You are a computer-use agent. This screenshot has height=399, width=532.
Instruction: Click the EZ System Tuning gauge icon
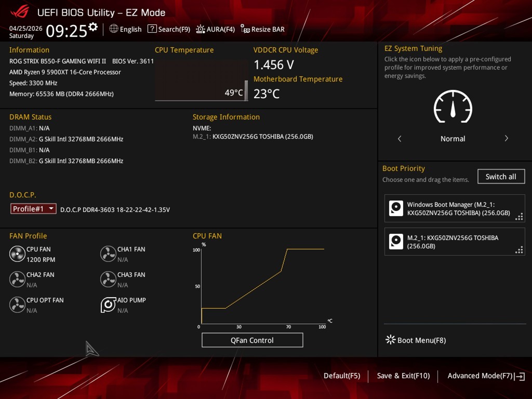[453, 107]
